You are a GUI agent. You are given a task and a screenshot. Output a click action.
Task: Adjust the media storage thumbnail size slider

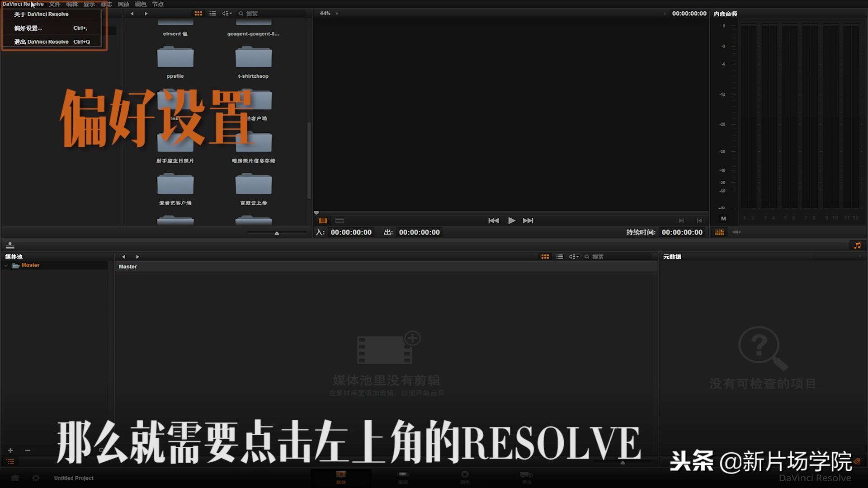click(x=277, y=233)
